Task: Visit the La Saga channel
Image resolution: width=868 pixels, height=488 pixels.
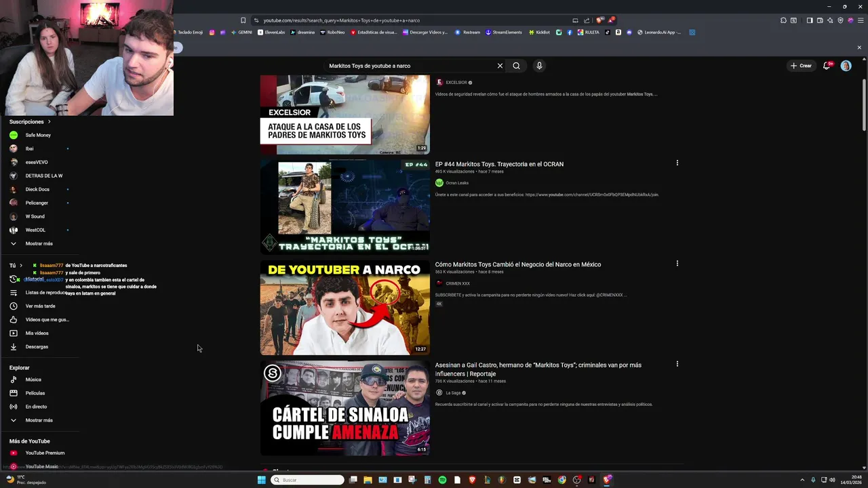Action: pyautogui.click(x=453, y=393)
